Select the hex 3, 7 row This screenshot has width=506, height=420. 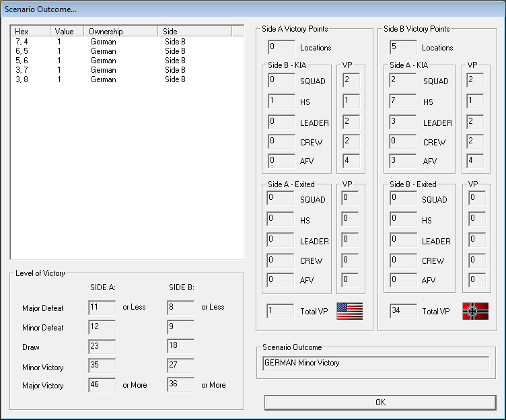click(126, 70)
